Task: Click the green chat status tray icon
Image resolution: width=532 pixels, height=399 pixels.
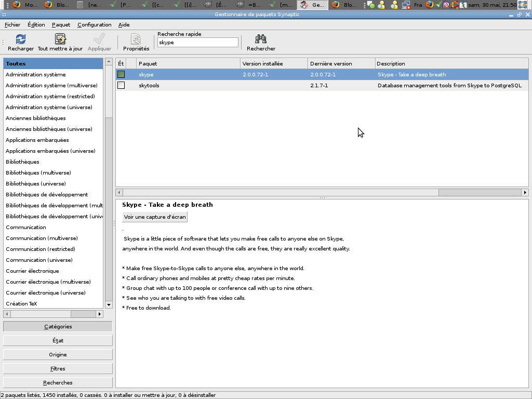Action: click(x=371, y=5)
